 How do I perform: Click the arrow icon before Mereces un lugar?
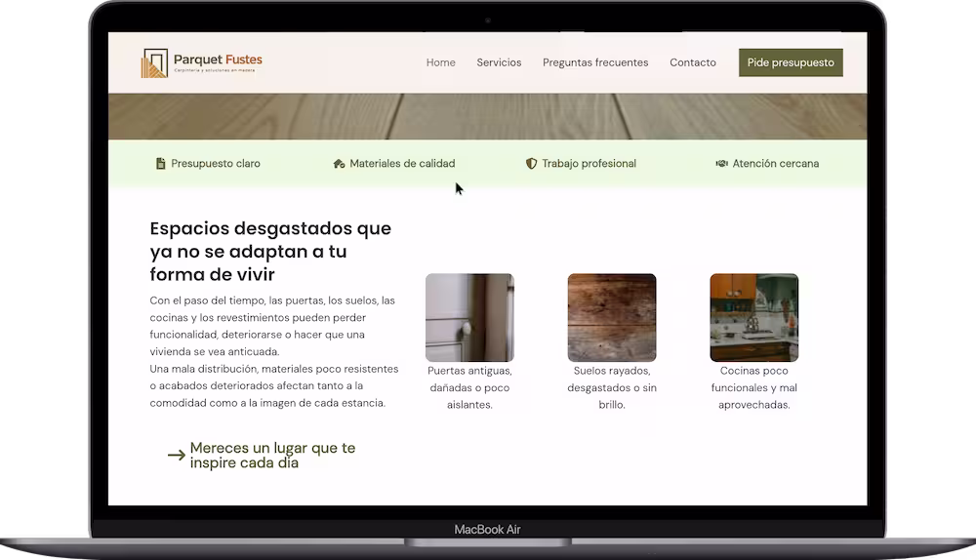click(x=176, y=456)
